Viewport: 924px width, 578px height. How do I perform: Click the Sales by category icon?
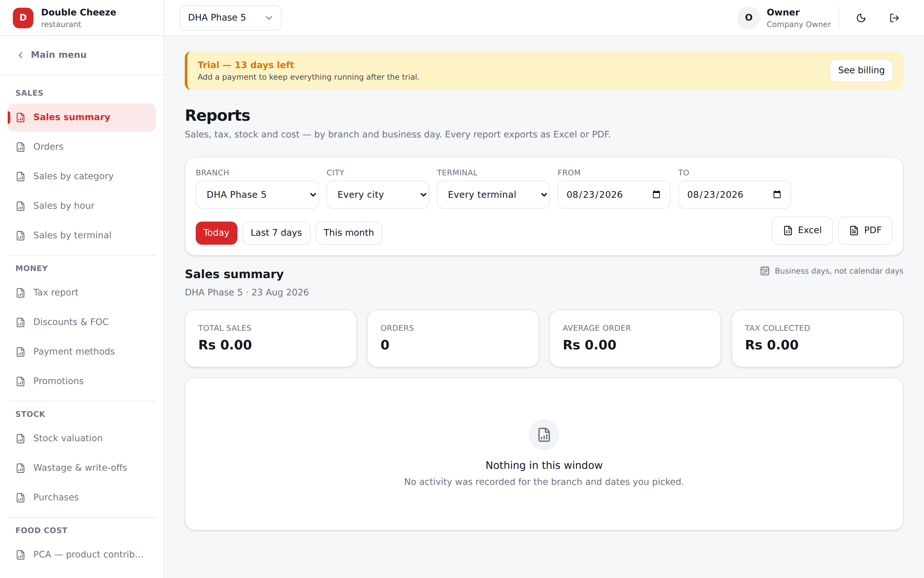pyautogui.click(x=21, y=176)
